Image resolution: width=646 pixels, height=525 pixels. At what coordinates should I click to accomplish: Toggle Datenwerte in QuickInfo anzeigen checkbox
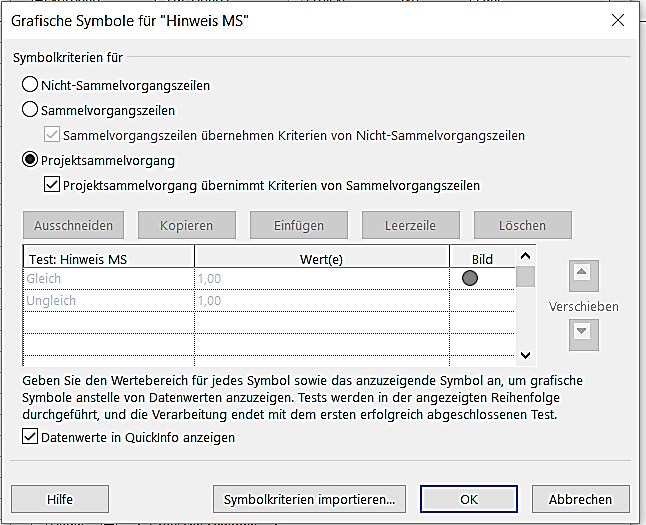[x=31, y=437]
